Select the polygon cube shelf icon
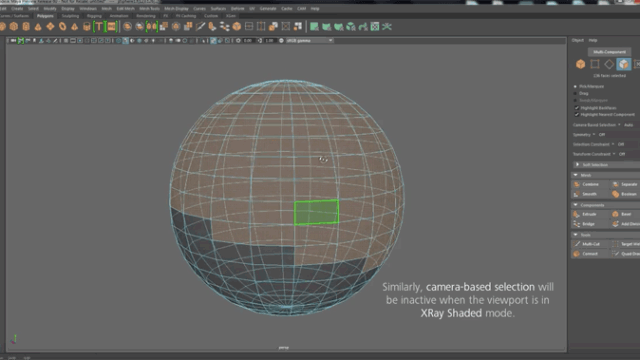The width and height of the screenshot is (640, 360). pos(14,27)
